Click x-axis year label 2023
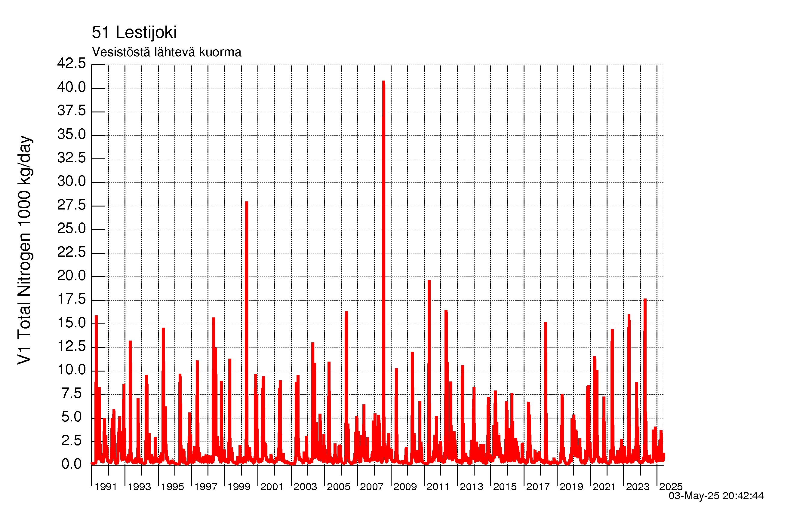812x511 pixels. [638, 487]
